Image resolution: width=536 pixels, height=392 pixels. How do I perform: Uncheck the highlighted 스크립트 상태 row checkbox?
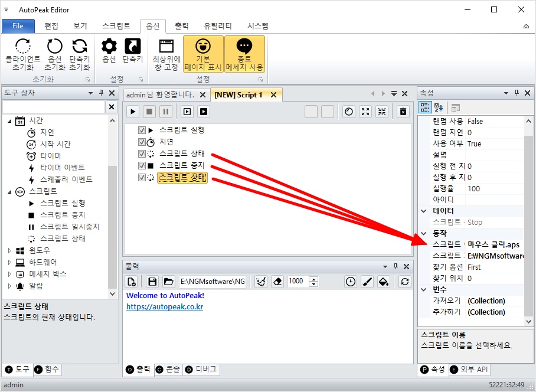[142, 178]
